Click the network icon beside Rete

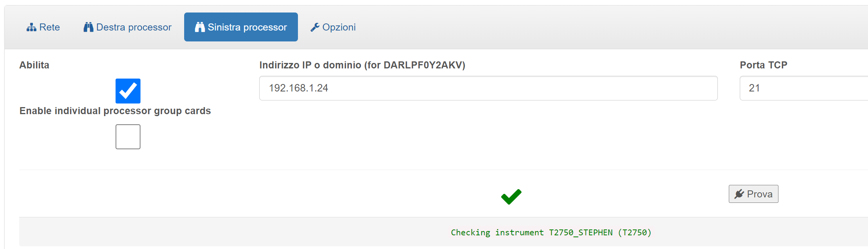pos(31,27)
